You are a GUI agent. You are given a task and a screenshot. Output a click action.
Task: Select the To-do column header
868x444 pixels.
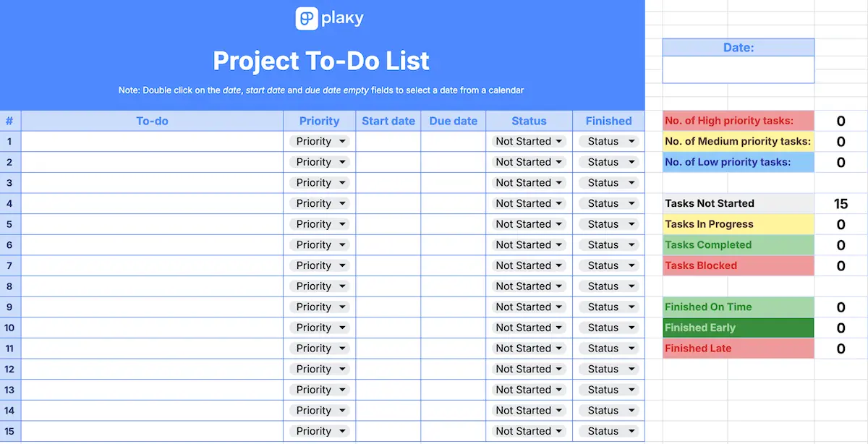pos(152,121)
